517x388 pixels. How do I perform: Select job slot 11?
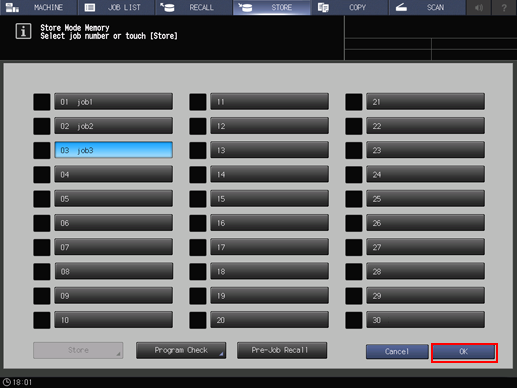pos(270,102)
